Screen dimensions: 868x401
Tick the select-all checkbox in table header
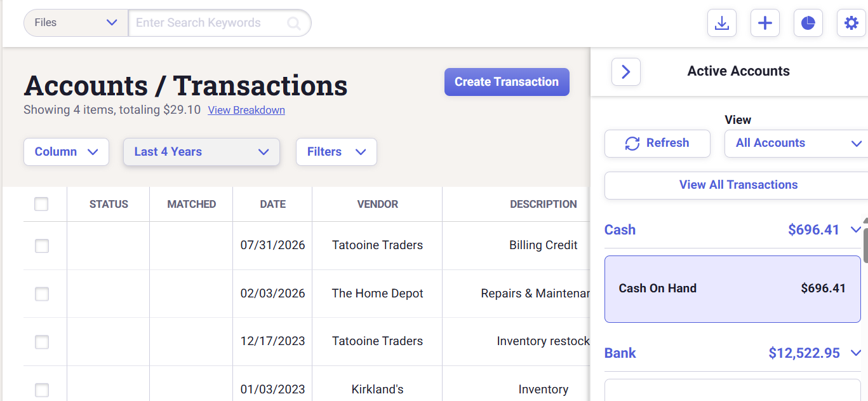coord(41,204)
